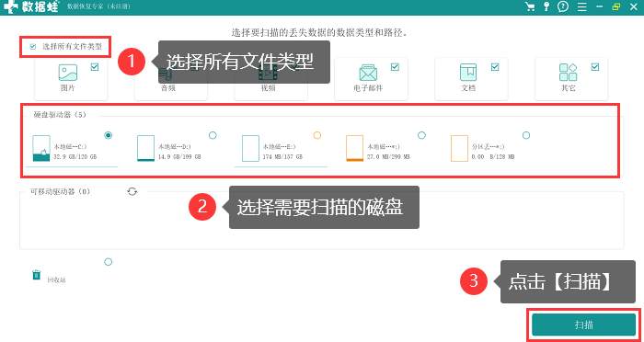Start scanning with the 扫描 button
This screenshot has width=644, height=342.
tap(583, 325)
